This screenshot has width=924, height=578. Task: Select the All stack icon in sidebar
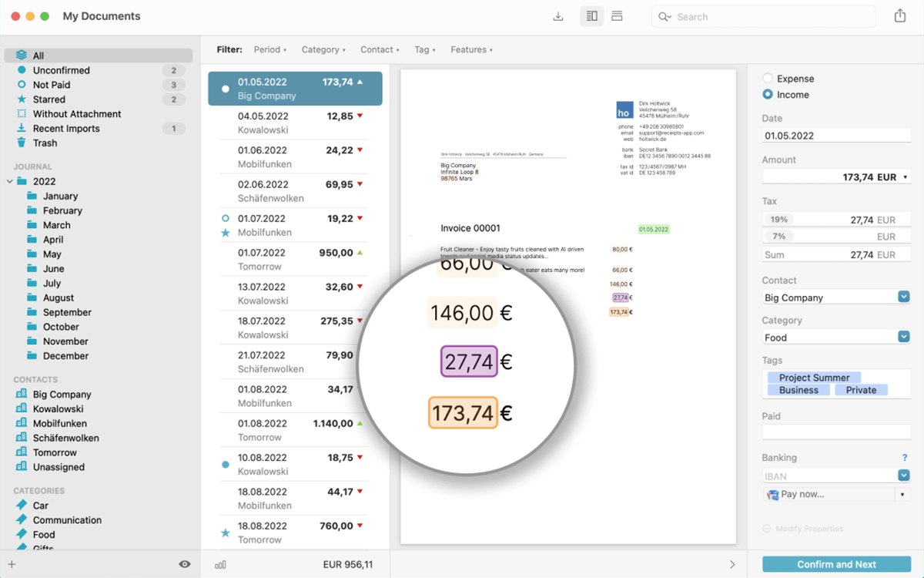tap(22, 55)
